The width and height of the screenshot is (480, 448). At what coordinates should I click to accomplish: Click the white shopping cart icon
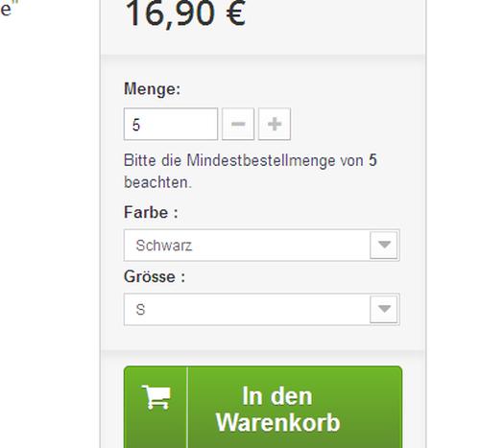[156, 397]
